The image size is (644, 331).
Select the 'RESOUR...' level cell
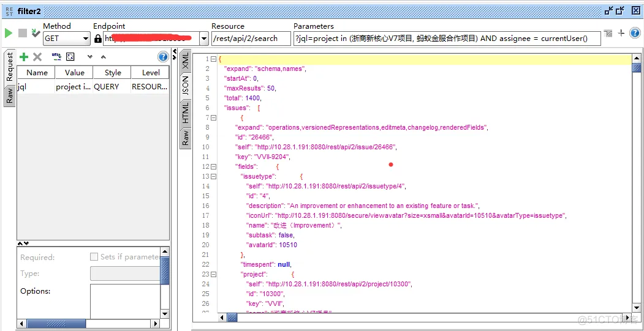coord(150,86)
